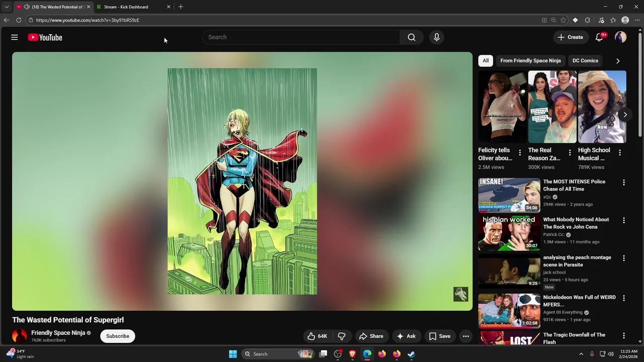This screenshot has height=362, width=644.
Task: Open Task View from the taskbar
Action: pyautogui.click(x=324, y=354)
